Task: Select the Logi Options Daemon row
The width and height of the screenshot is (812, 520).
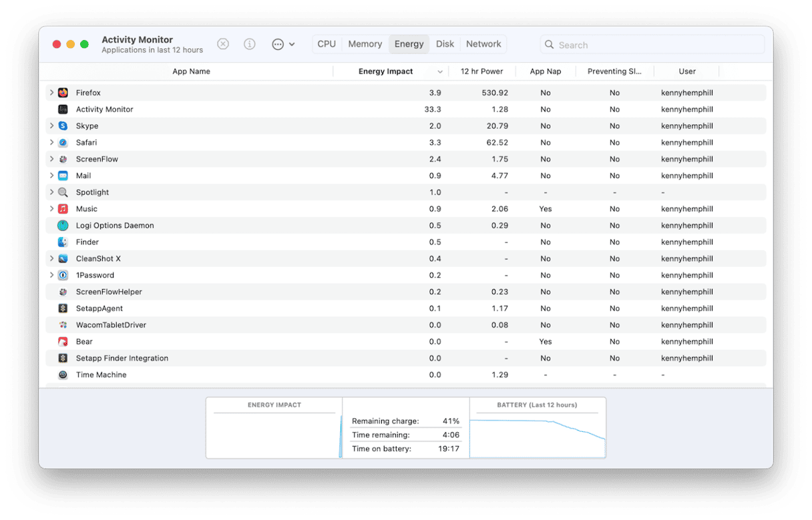Action: 115,226
